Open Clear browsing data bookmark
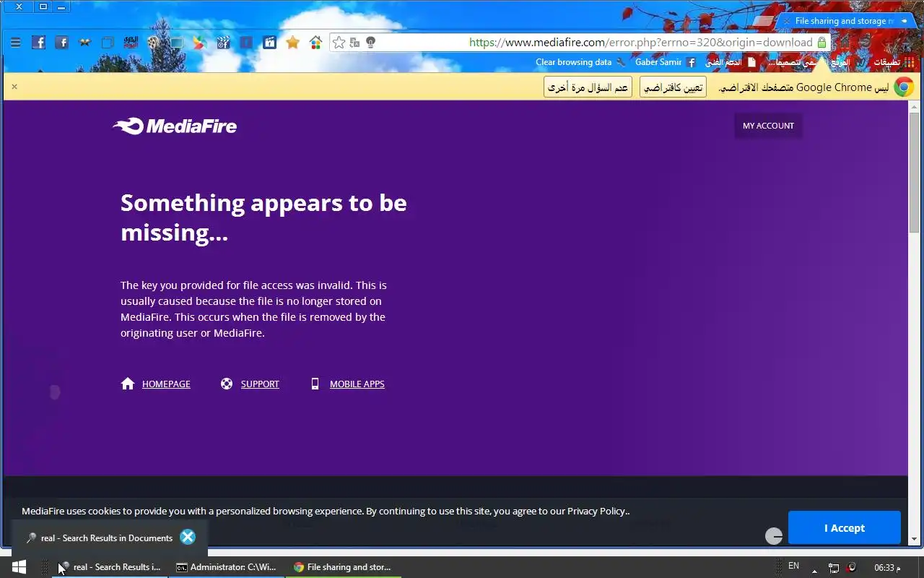This screenshot has height=578, width=924. pos(580,62)
